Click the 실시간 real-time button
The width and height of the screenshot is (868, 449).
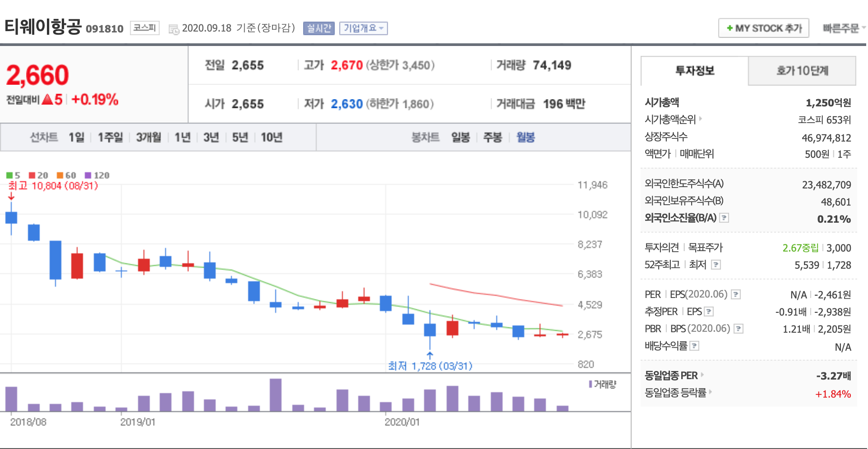tap(319, 28)
